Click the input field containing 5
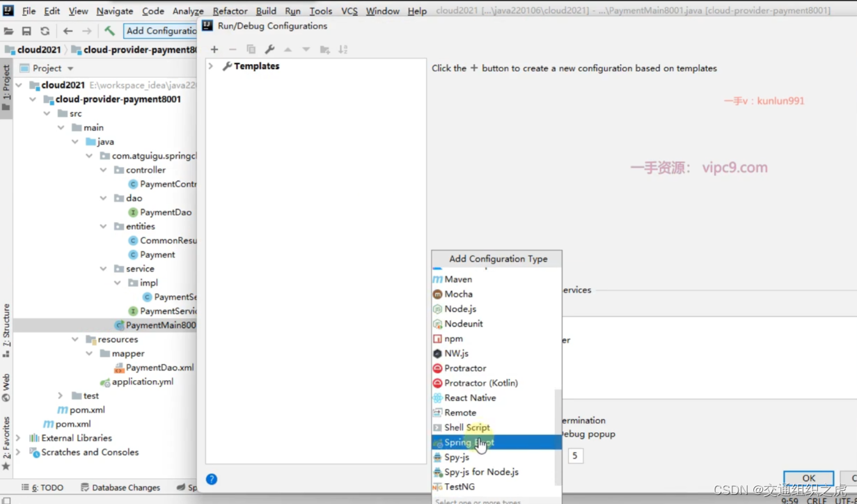This screenshot has height=504, width=857. (x=576, y=456)
